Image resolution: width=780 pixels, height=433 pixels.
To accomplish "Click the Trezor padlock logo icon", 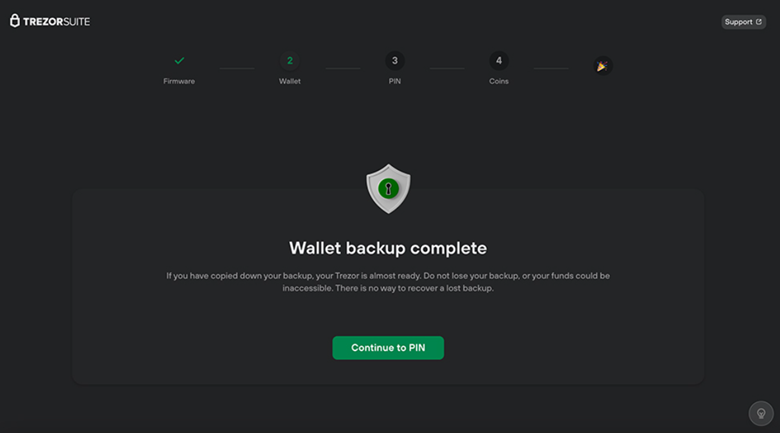I will 15,21.
